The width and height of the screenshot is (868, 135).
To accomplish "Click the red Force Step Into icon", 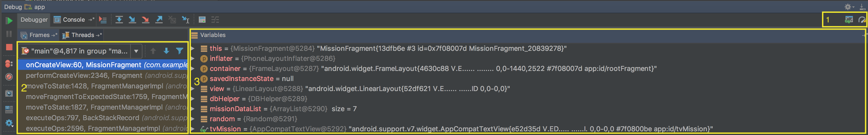I will 145,20.
